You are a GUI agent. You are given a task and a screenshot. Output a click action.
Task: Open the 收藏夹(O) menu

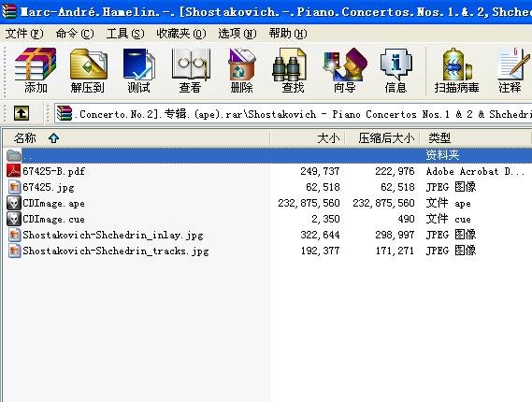click(x=181, y=34)
